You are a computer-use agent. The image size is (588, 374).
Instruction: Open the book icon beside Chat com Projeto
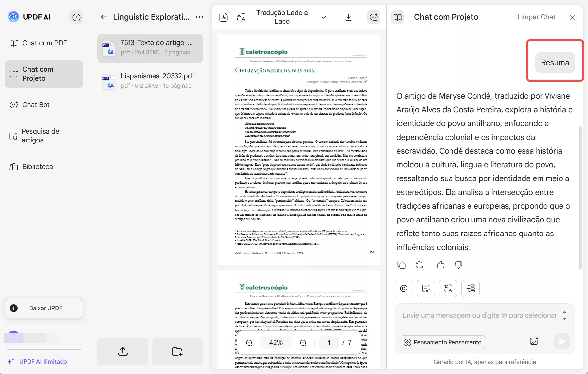coord(397,17)
